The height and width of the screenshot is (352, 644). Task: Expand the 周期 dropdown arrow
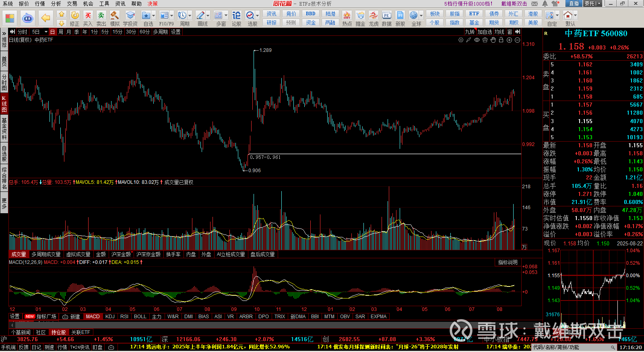190,16
